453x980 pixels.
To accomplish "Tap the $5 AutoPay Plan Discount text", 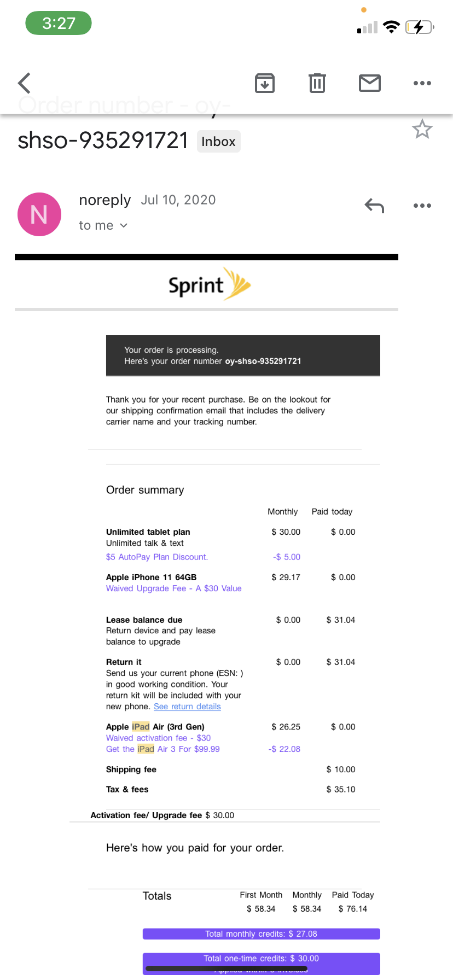I will point(157,557).
